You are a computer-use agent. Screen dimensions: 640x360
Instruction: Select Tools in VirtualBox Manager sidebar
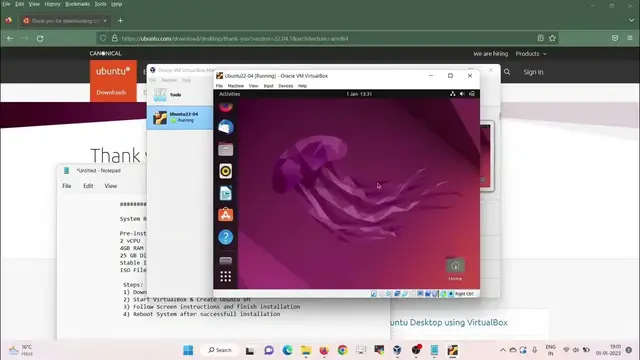(x=180, y=95)
